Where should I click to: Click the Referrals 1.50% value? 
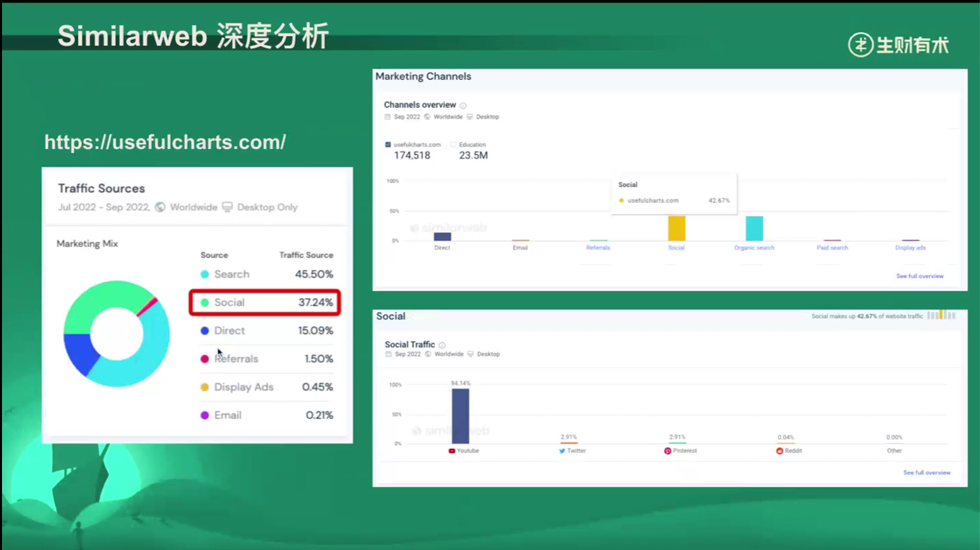coord(319,359)
